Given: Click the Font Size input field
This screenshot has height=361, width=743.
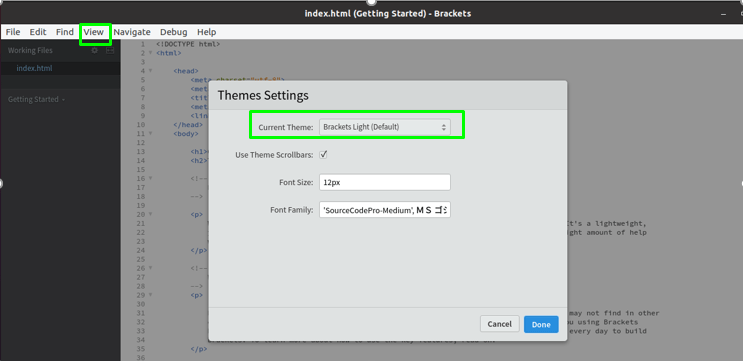Looking at the screenshot, I should click(x=384, y=182).
